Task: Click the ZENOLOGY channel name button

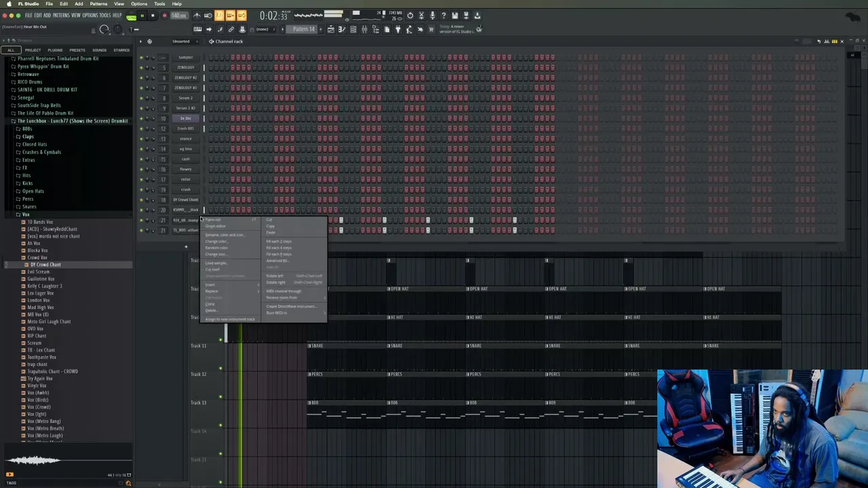Action: [x=186, y=68]
